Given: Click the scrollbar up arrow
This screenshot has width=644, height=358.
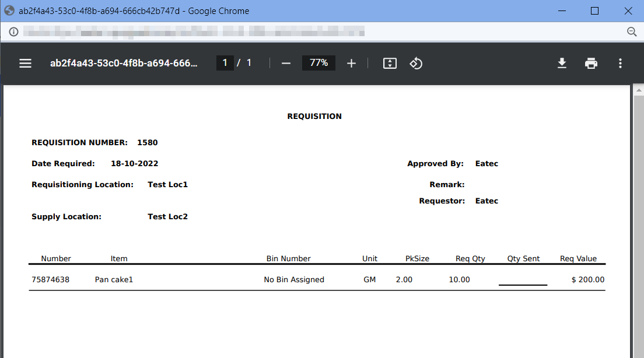Looking at the screenshot, I should click(x=638, y=91).
